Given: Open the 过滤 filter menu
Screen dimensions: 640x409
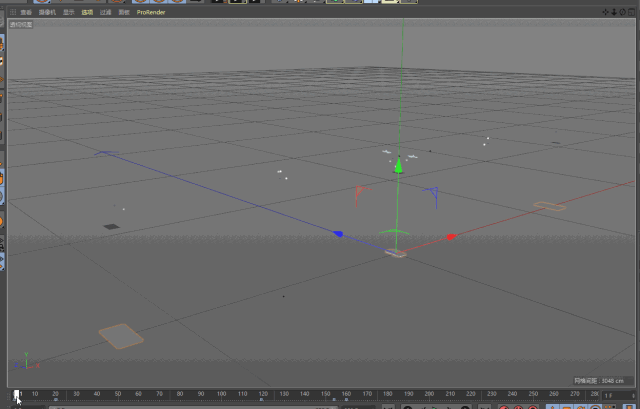Looking at the screenshot, I should pyautogui.click(x=105, y=12).
